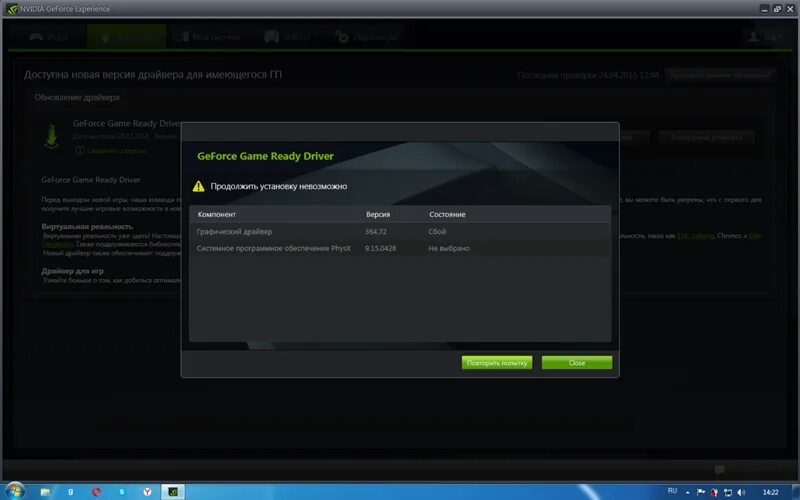The height and width of the screenshot is (500, 800).
Task: Click the volume speaker tray icon
Action: (x=741, y=492)
